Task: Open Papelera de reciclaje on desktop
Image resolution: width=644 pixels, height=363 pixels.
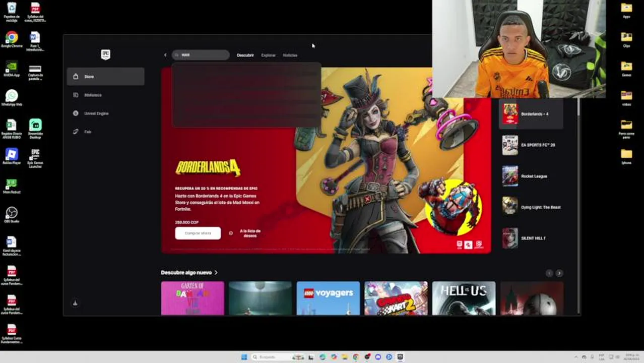Action: pos(12,12)
